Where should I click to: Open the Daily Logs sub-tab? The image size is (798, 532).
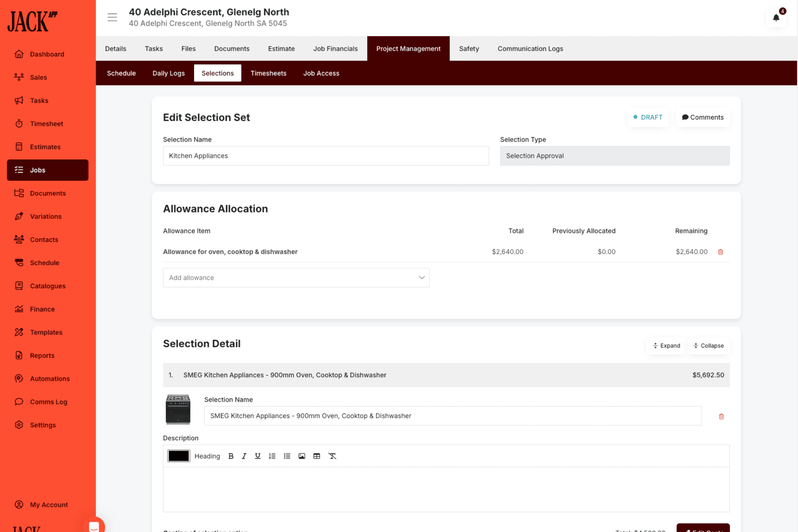click(x=168, y=73)
